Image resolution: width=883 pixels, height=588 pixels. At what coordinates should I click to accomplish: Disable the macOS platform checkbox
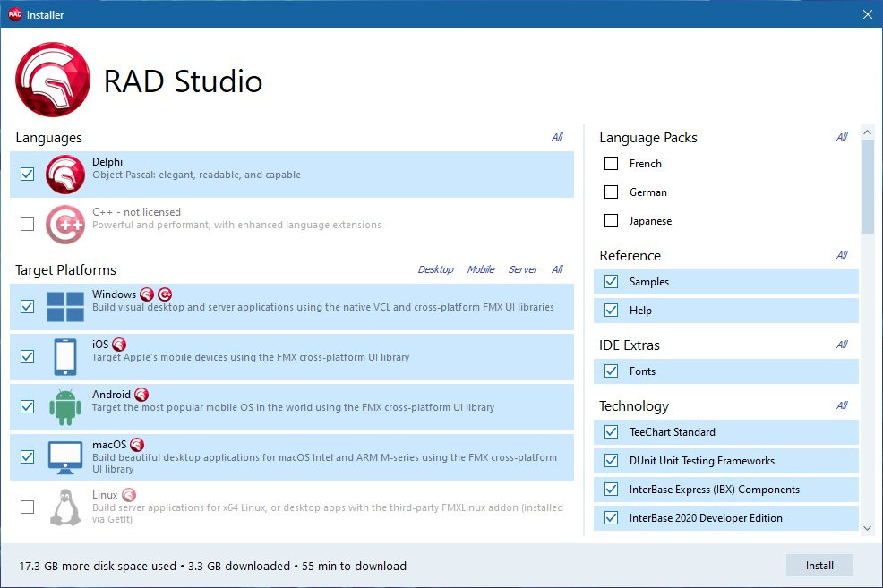click(27, 457)
